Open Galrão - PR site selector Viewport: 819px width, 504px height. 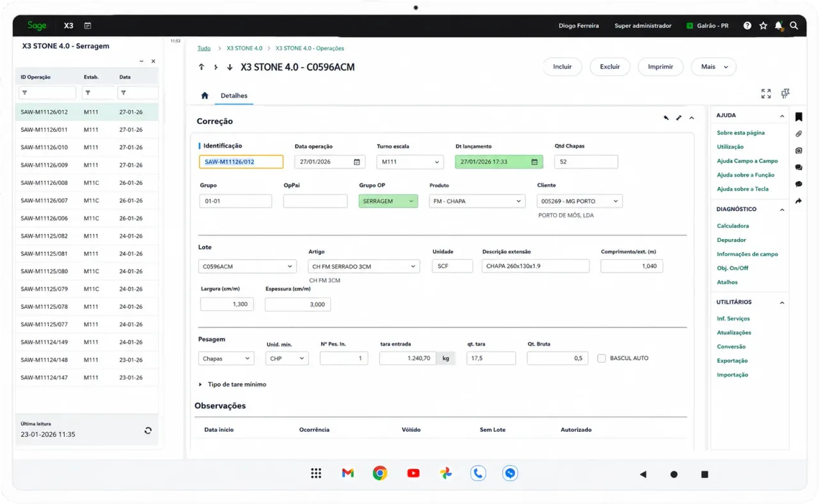point(708,26)
